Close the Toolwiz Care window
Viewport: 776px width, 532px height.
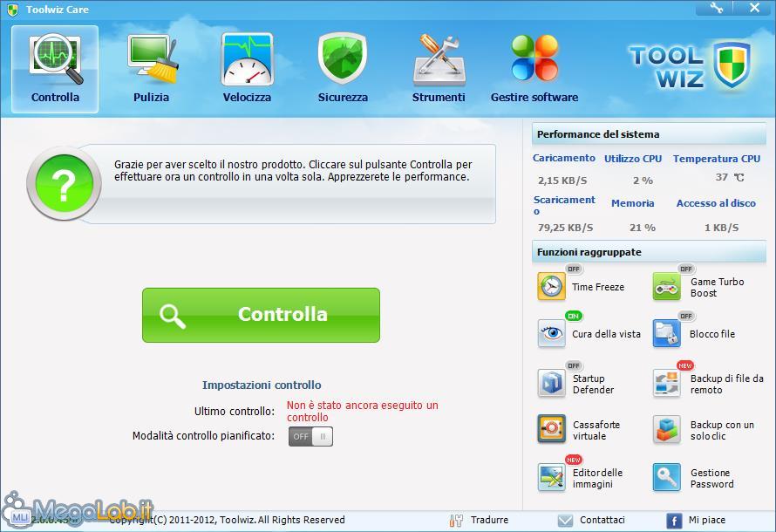[x=754, y=8]
